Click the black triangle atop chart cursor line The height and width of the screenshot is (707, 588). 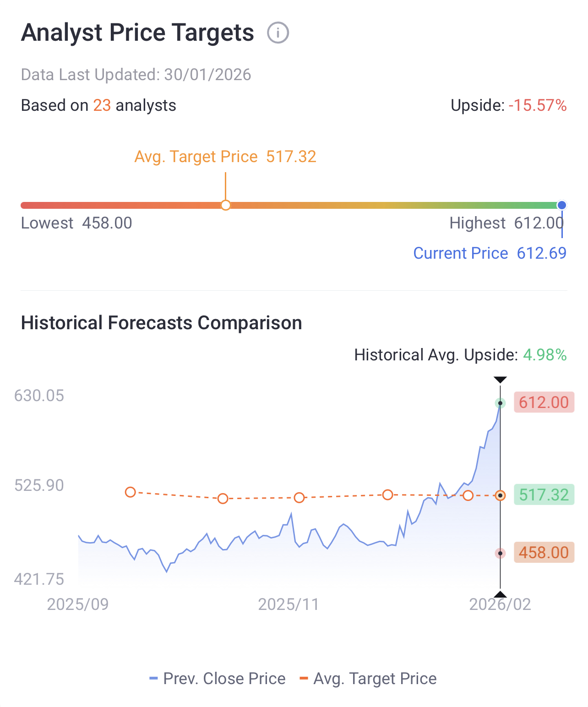click(500, 380)
